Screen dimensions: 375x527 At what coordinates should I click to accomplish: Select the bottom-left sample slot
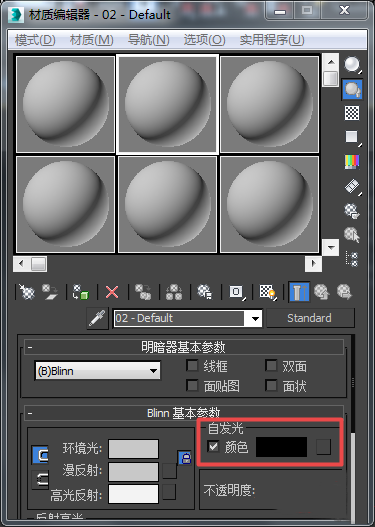pyautogui.click(x=66, y=204)
